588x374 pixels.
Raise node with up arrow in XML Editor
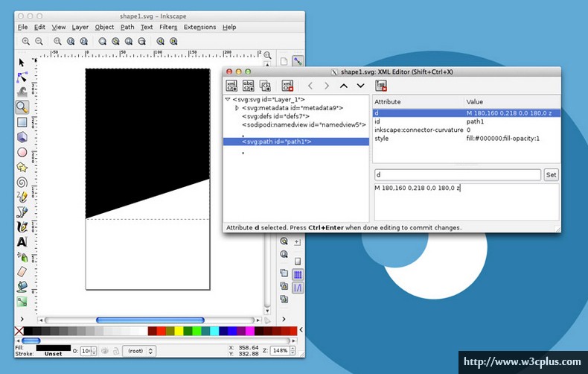pos(344,86)
